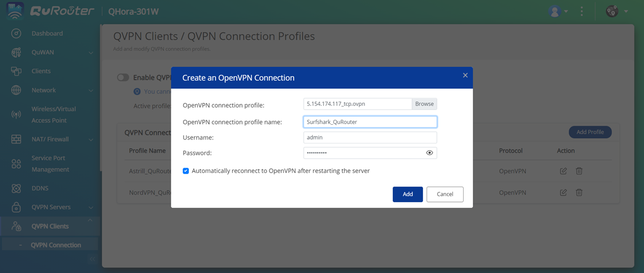The image size is (644, 273).
Task: Click the OpenVPN connection profile file field
Action: coord(357,104)
